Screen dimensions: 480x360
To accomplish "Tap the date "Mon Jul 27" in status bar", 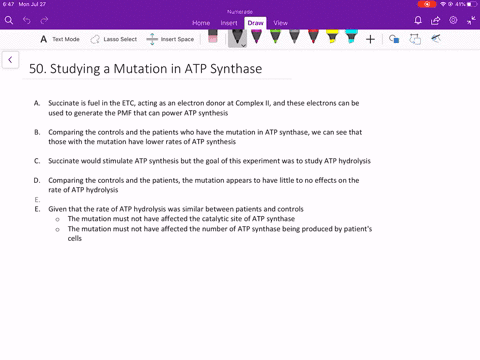I will (32, 4).
